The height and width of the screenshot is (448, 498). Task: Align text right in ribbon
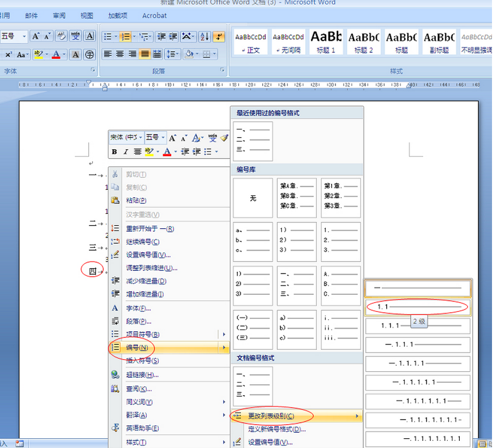tap(133, 54)
